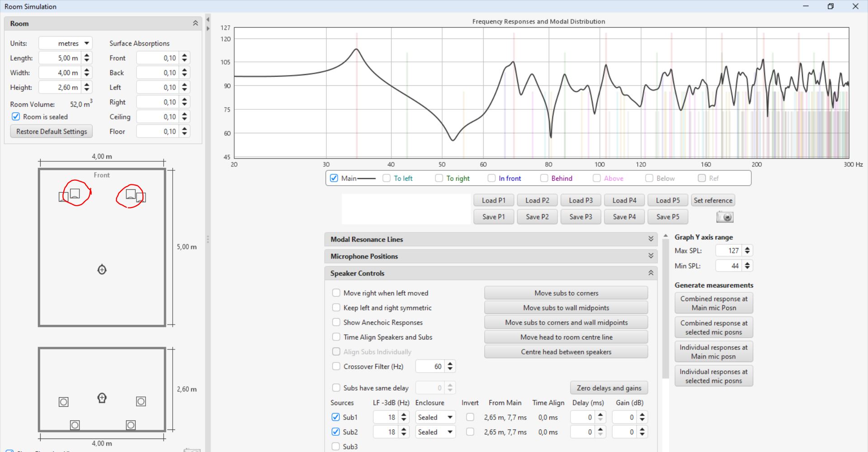Select the head marker in the elevation view
The image size is (868, 452).
102,398
